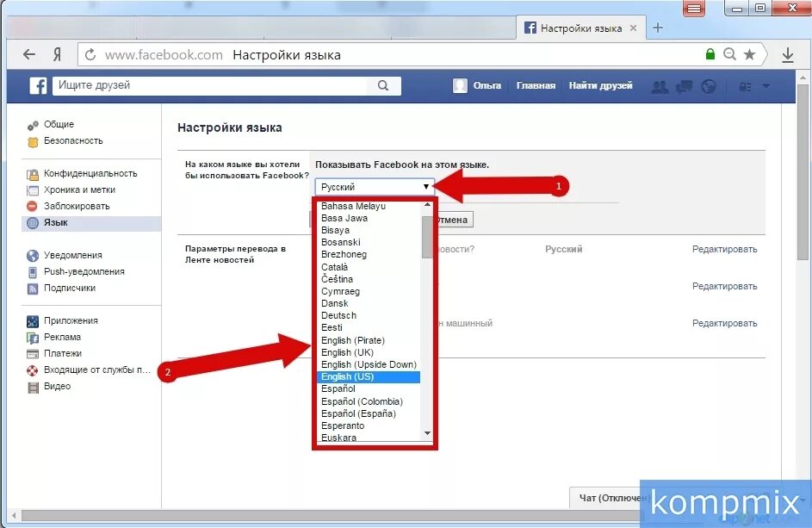Open Заблокировать settings section
This screenshot has width=812, height=528.
(77, 206)
